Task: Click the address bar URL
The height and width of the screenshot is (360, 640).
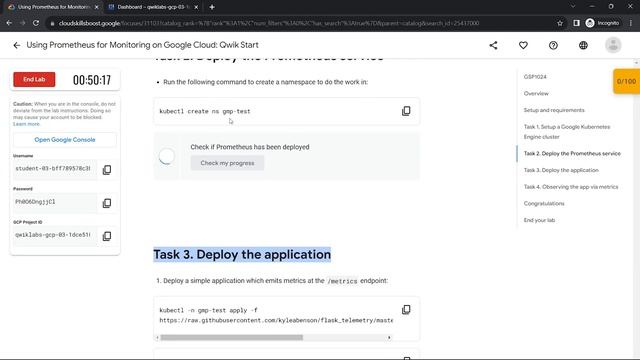Action: (x=269, y=23)
